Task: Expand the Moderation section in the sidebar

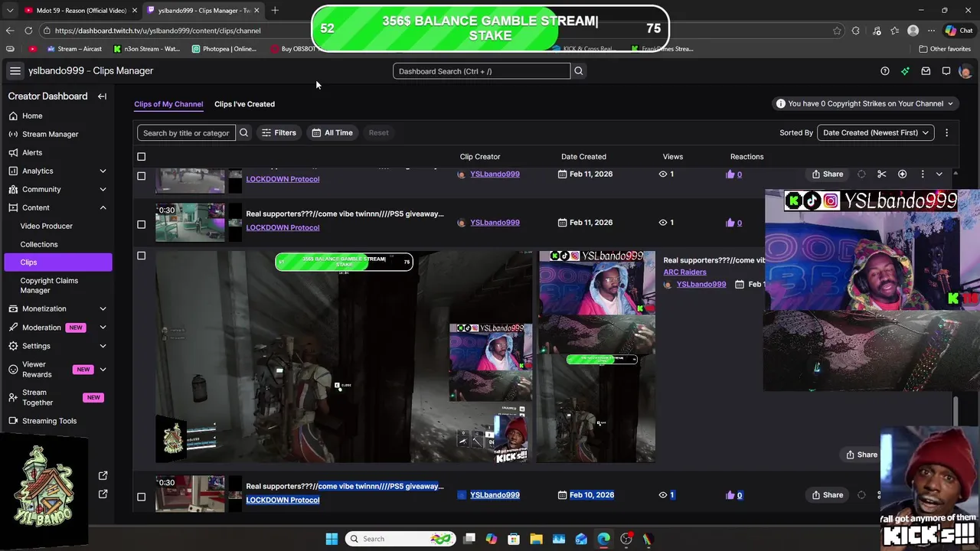Action: (103, 328)
